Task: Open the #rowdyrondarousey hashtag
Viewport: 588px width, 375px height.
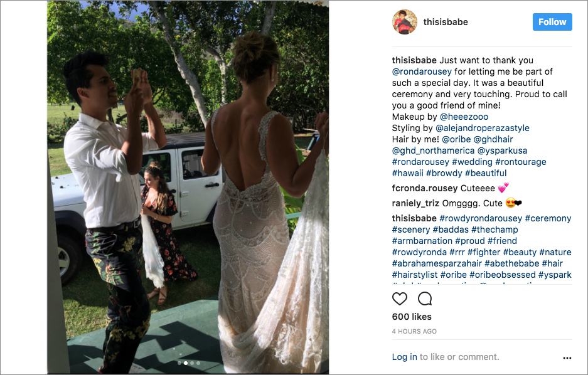Action: coord(481,218)
